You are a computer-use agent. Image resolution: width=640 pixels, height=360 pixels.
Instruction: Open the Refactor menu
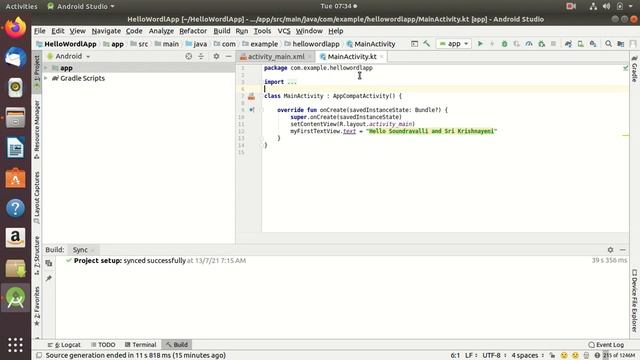pyautogui.click(x=193, y=31)
